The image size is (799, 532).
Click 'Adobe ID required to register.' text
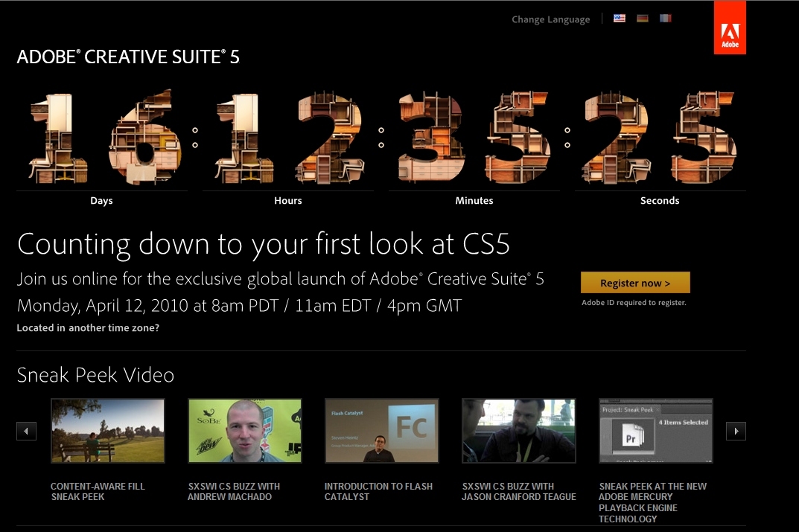coord(634,302)
